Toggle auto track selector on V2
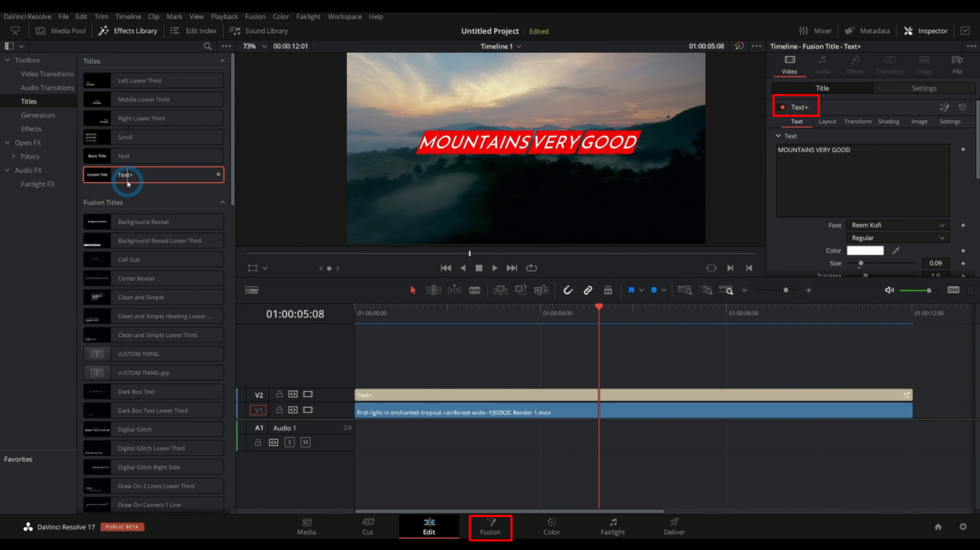980x550 pixels. [x=293, y=395]
